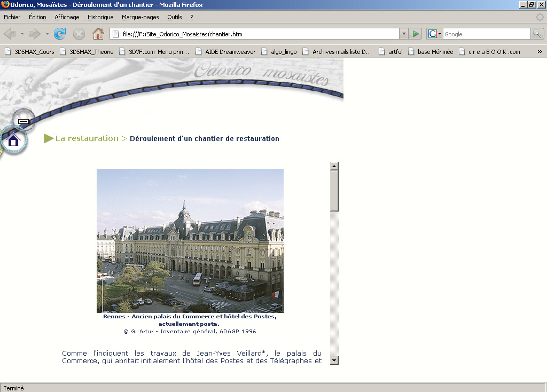
Task: Open the base Mérimée bookmark
Action: click(431, 52)
